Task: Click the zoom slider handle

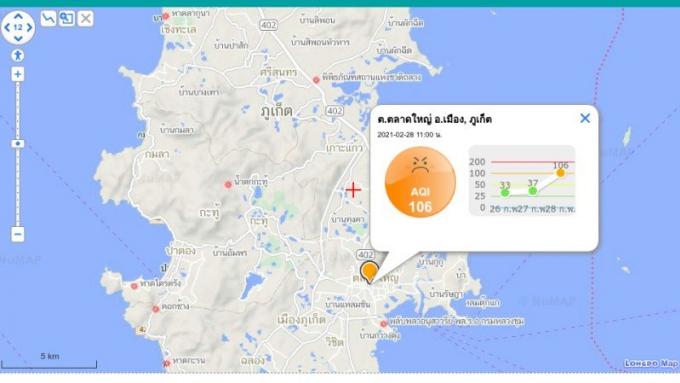Action: pyautogui.click(x=18, y=144)
